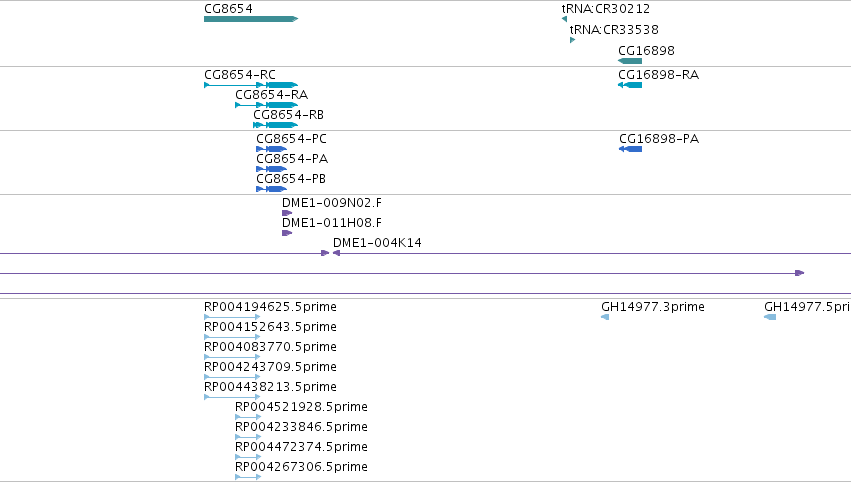Select the RP004152643.5prime feature line
851x482 pixels.
(x=232, y=337)
